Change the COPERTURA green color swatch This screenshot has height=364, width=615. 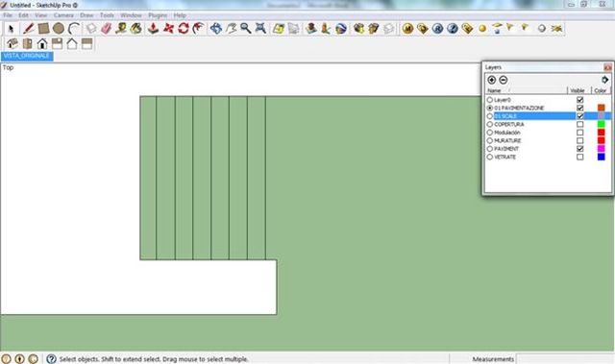coord(601,124)
